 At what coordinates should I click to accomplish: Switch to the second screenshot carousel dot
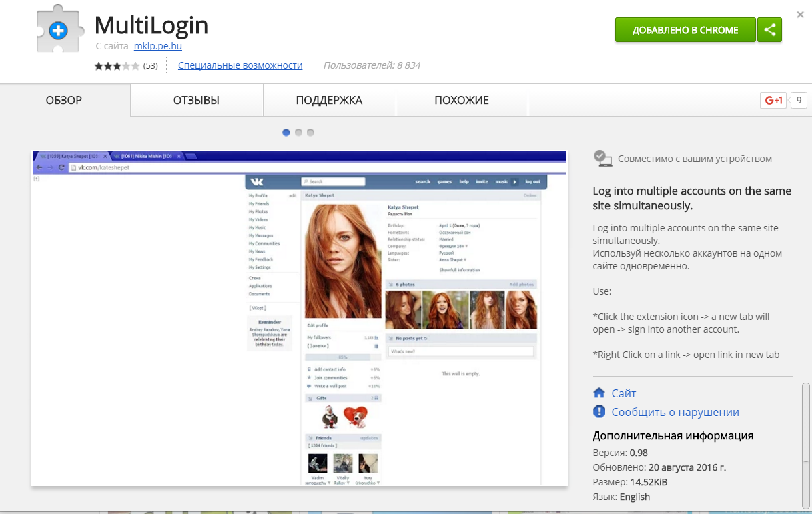point(298,133)
